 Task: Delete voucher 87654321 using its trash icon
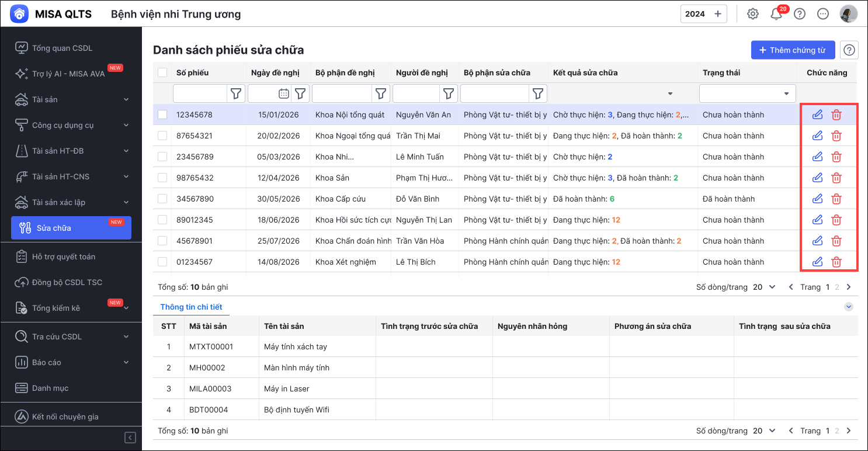[836, 136]
